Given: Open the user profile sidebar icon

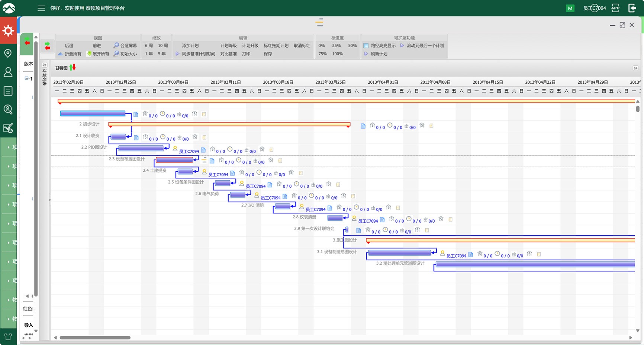Looking at the screenshot, I should (x=8, y=72).
